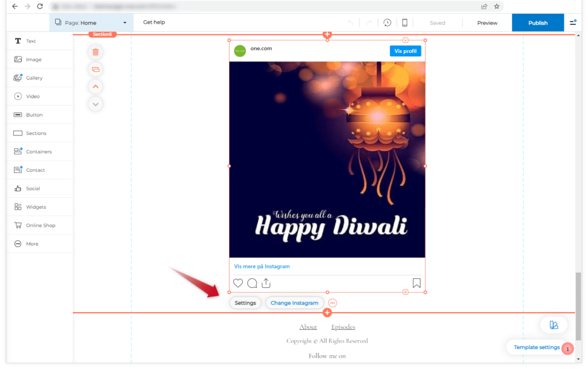The height and width of the screenshot is (369, 588).
Task: Like the post with the heart icon
Action: (x=238, y=283)
